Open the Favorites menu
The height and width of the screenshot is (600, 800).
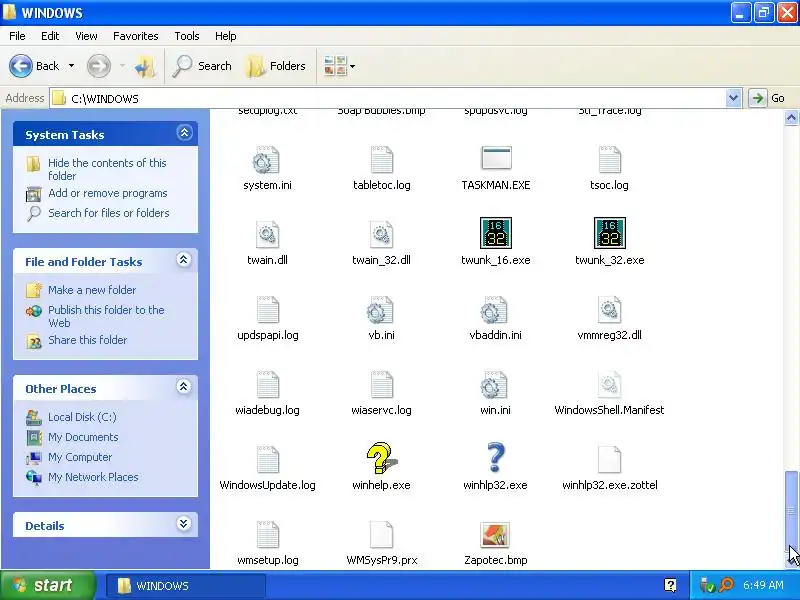pos(136,36)
